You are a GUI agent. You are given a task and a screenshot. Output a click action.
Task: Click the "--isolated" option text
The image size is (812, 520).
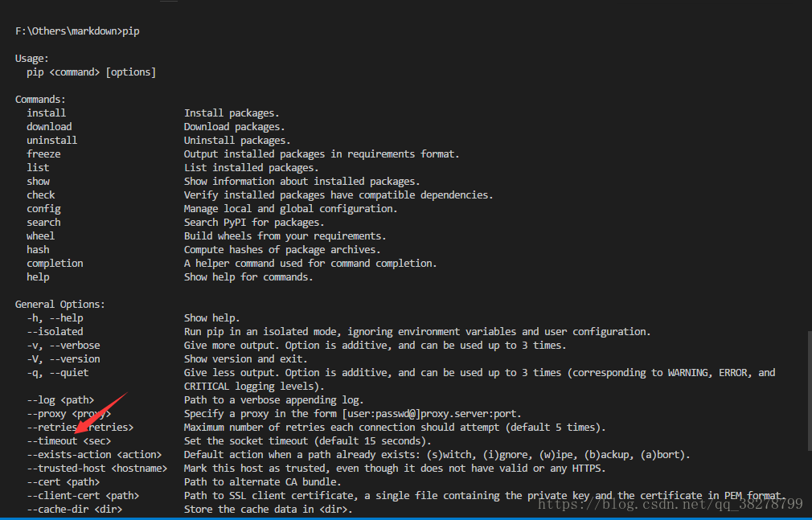(x=55, y=332)
